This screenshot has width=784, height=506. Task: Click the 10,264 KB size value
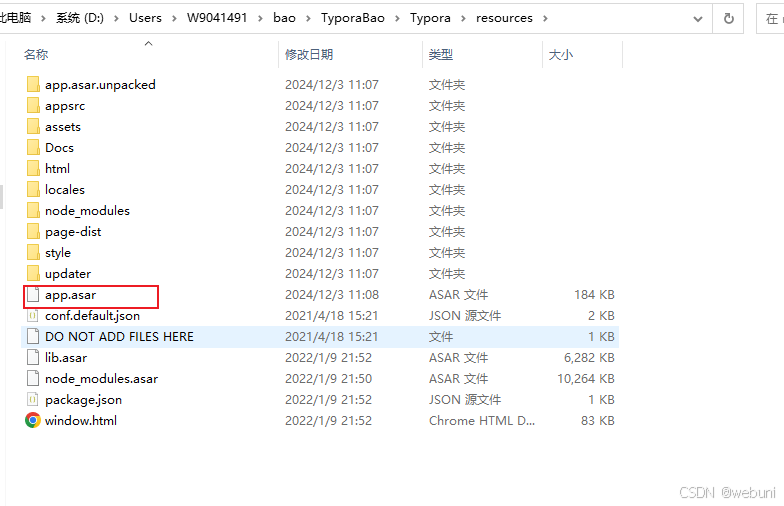[x=586, y=378]
